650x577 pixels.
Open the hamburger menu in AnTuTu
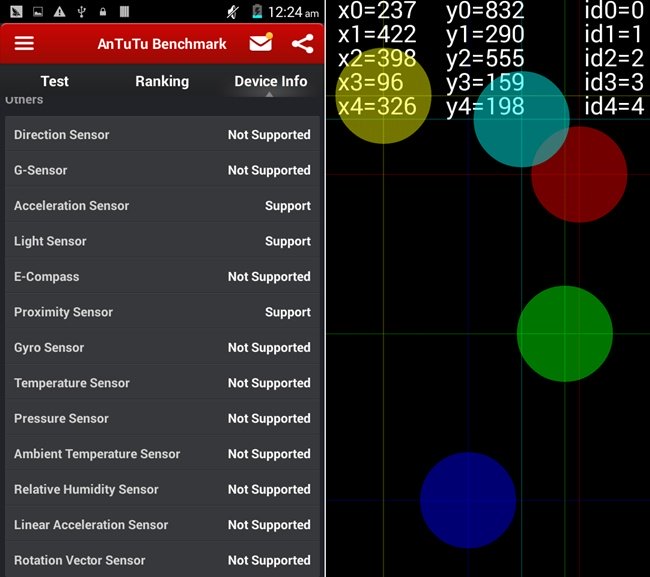[24, 44]
